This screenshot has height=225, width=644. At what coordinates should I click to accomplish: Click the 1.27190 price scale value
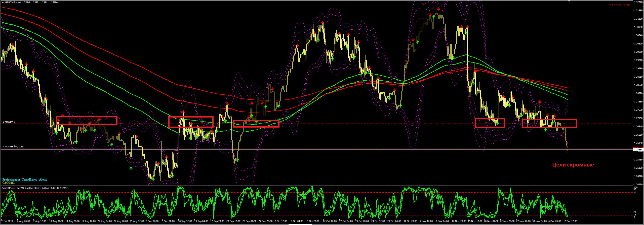[638, 118]
